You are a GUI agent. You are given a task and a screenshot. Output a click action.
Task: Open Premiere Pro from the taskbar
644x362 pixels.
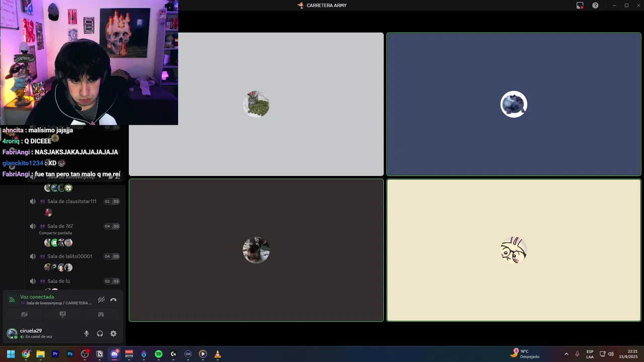click(x=55, y=354)
